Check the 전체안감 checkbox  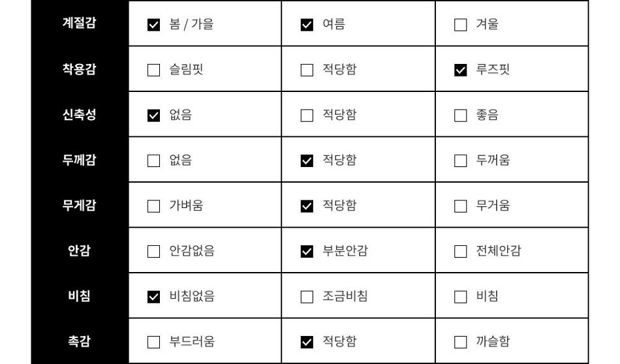point(460,252)
